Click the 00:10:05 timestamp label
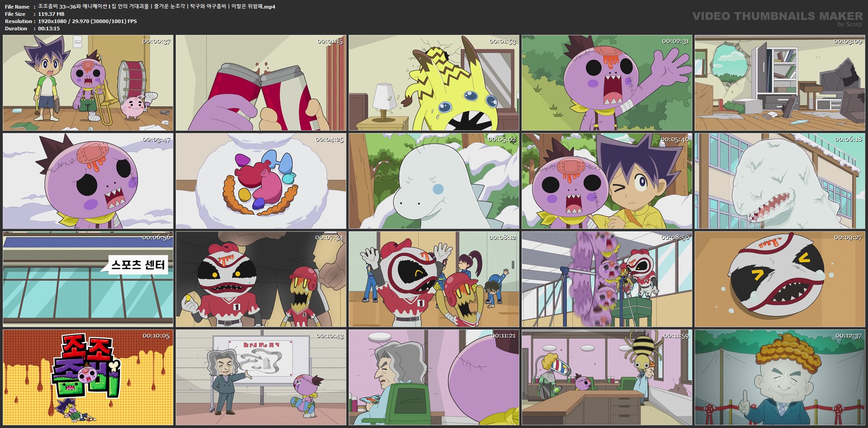Screen dimensions: 868x428 pos(156,335)
